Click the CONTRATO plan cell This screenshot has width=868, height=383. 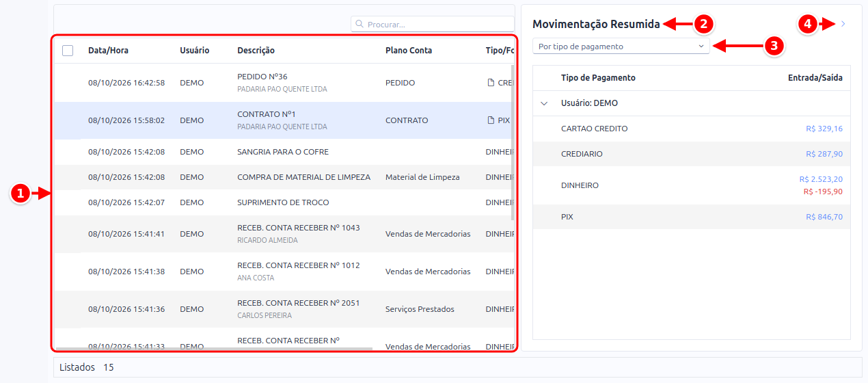pyautogui.click(x=407, y=120)
